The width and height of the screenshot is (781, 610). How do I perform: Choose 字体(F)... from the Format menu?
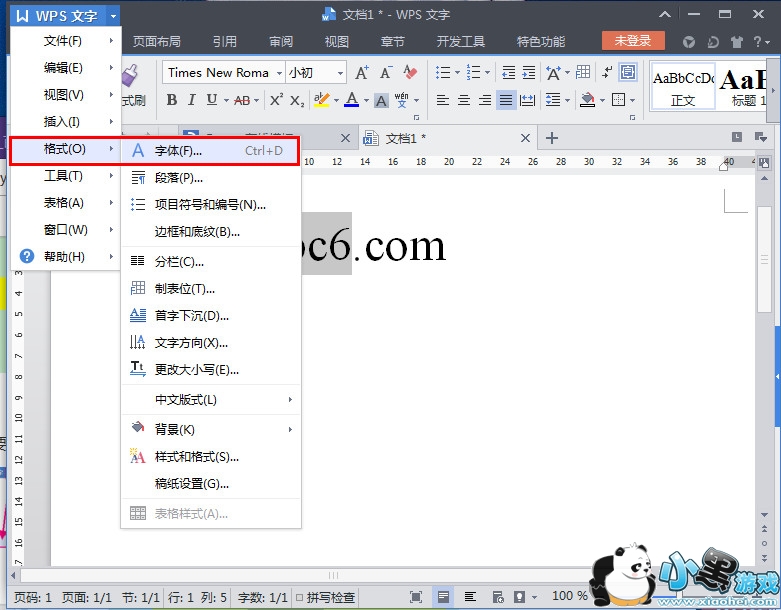[210, 150]
